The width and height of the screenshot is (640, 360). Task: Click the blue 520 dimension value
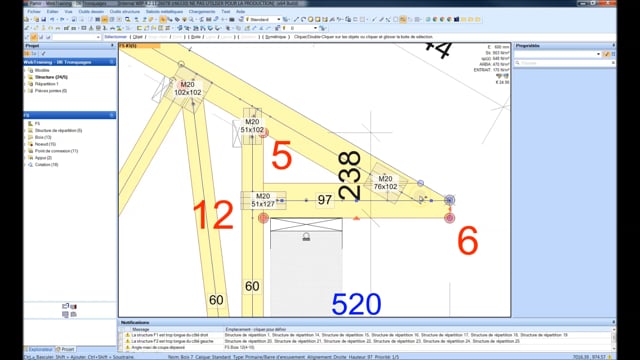(356, 304)
